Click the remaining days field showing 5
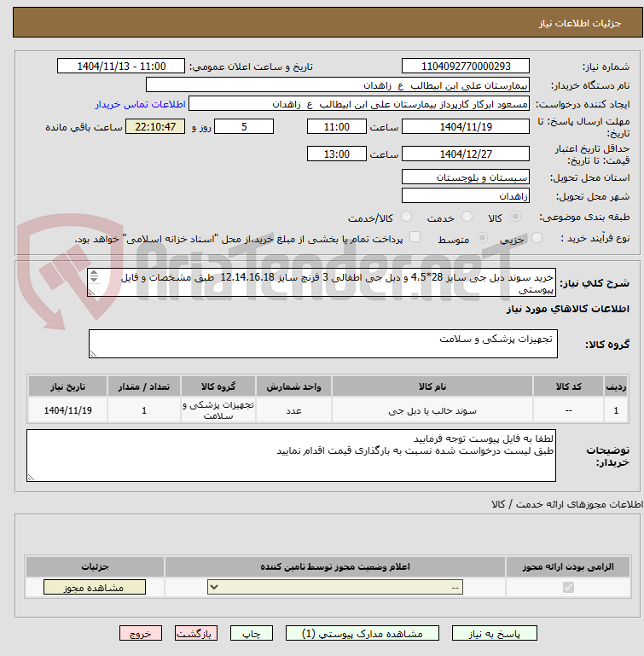This screenshot has height=656, width=644. pos(244,126)
